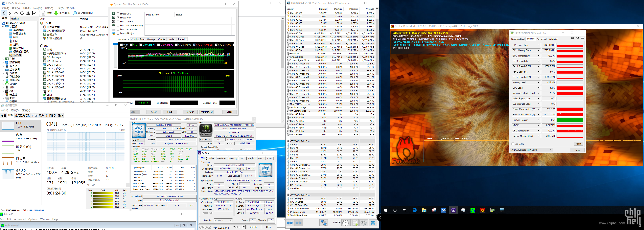Click GPU Load red graph bar
This screenshot has width=644, height=230.
tap(570, 88)
